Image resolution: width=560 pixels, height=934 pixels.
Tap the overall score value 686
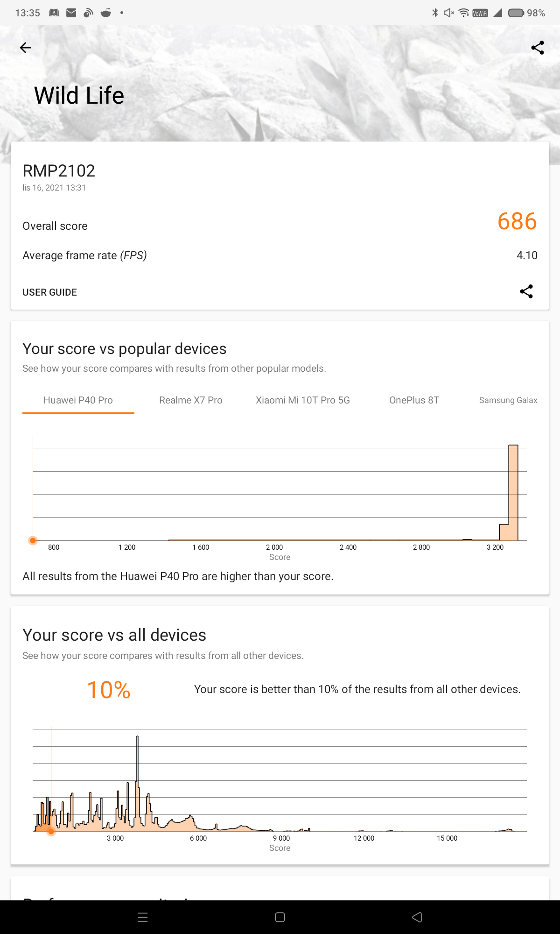tap(517, 221)
